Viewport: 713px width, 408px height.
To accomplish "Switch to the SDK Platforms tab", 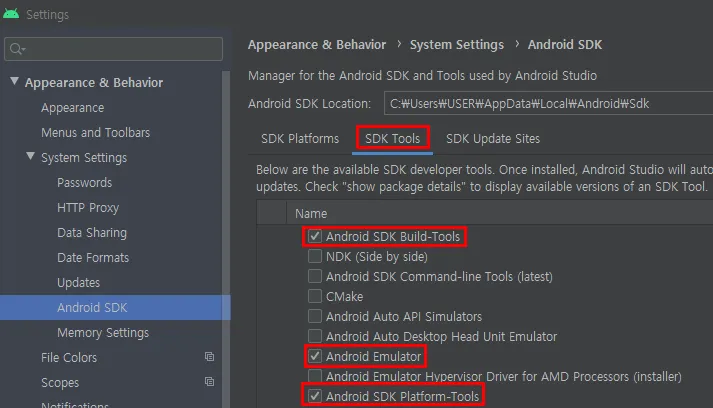I will (300, 139).
